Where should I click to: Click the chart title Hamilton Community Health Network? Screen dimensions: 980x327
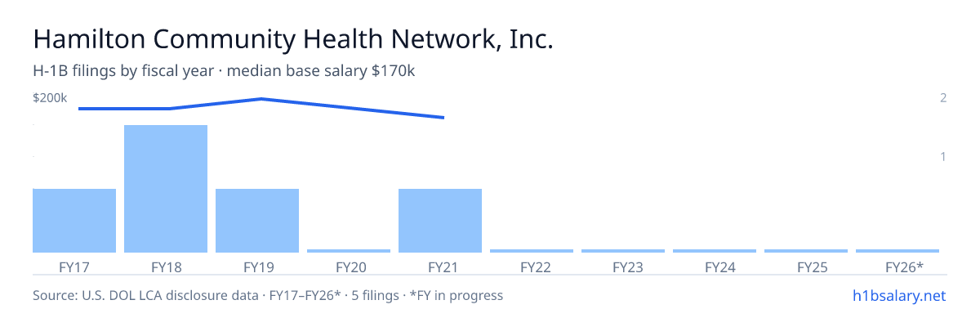pos(293,39)
